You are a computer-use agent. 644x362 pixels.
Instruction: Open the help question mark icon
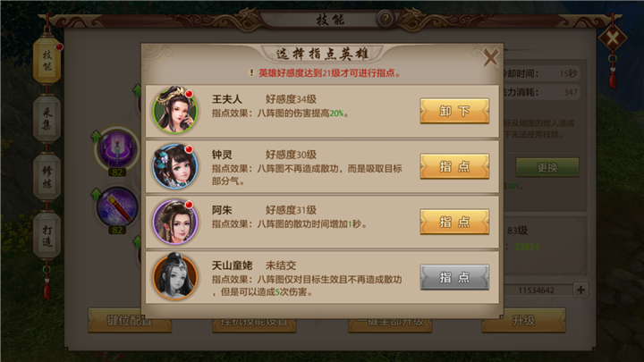click(x=386, y=19)
